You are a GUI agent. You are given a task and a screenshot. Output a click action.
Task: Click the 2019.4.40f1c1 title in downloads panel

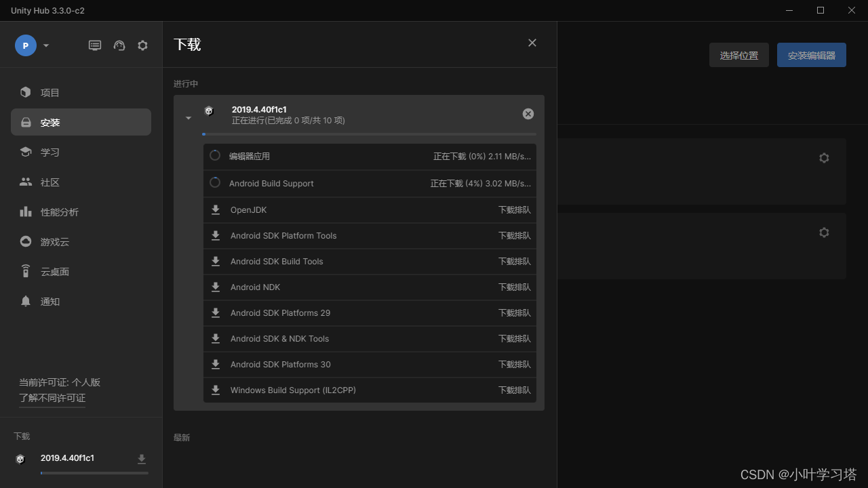[259, 109]
